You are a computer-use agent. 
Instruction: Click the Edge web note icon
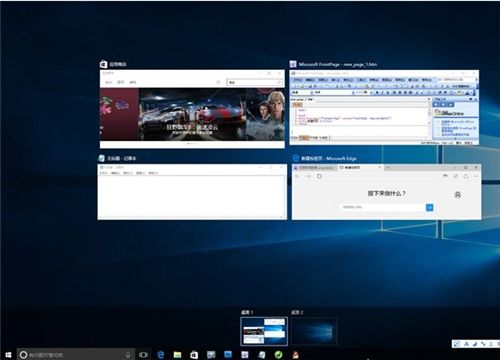[x=456, y=176]
